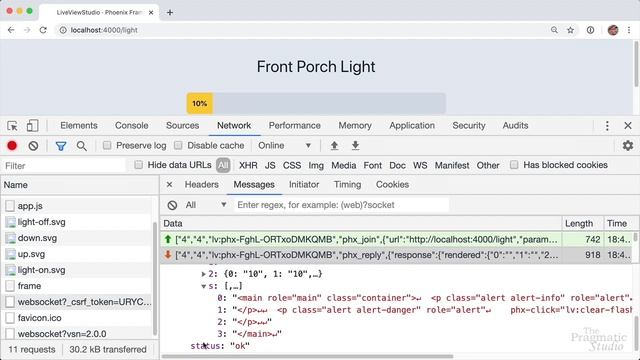Image resolution: width=640 pixels, height=360 pixels.
Task: Switch to the Console tab
Action: point(131,126)
